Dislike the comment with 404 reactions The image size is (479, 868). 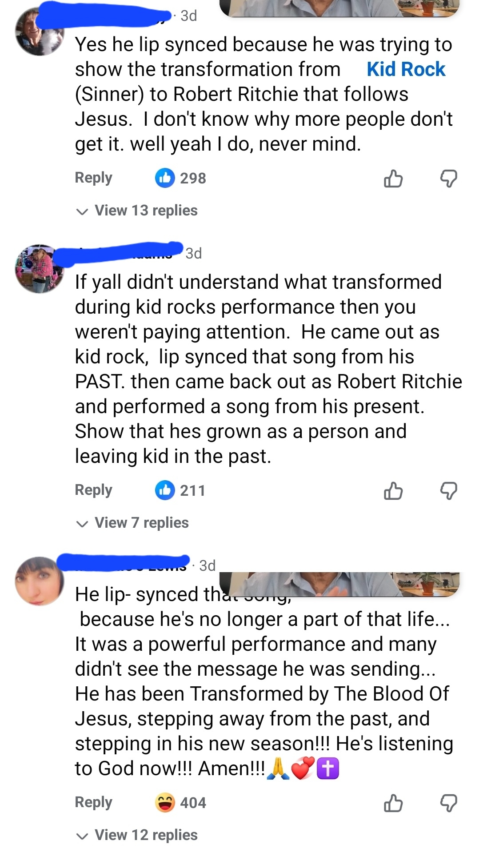click(448, 803)
